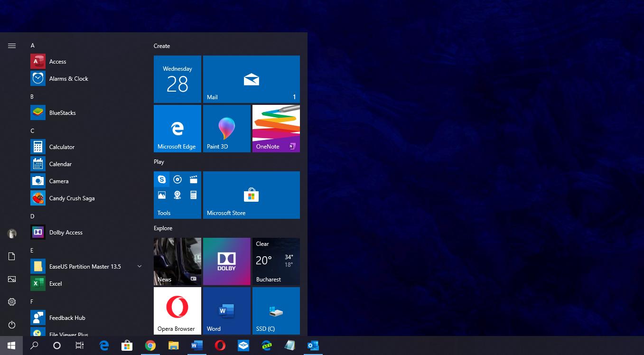Open the user account avatar menu
This screenshot has height=355, width=644.
pyautogui.click(x=12, y=234)
